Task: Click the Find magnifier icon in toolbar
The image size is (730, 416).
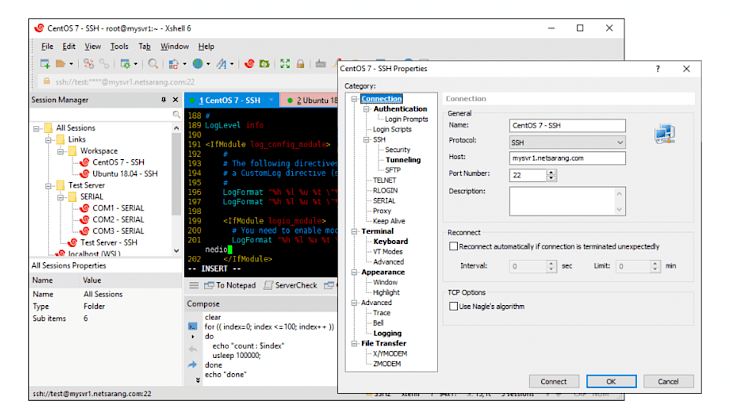Action: pos(152,64)
